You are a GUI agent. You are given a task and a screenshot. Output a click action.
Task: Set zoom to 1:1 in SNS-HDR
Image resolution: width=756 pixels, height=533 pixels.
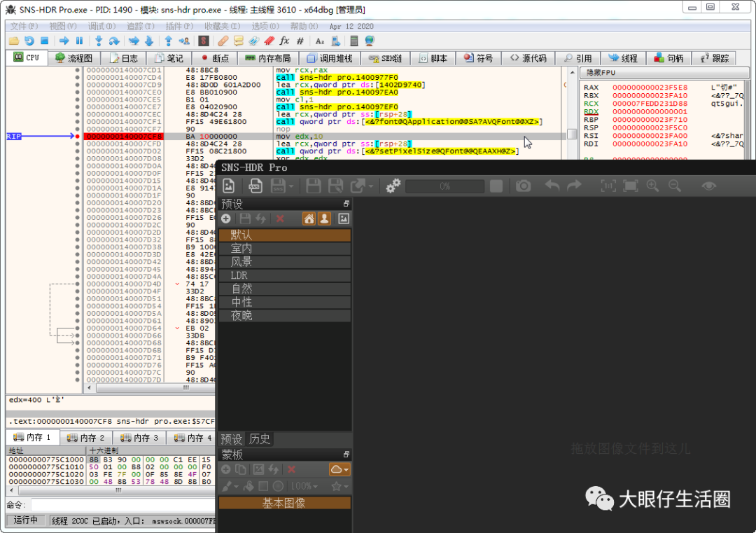click(x=608, y=186)
